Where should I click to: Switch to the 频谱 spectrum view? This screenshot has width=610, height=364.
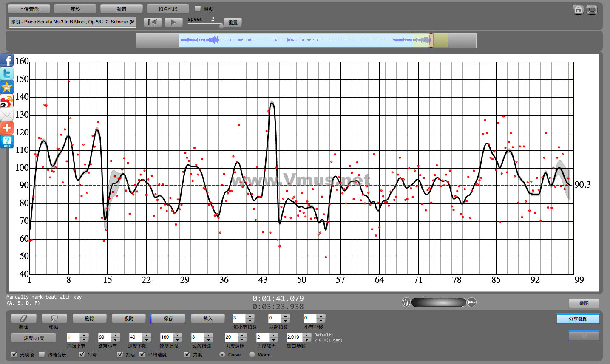(x=122, y=9)
